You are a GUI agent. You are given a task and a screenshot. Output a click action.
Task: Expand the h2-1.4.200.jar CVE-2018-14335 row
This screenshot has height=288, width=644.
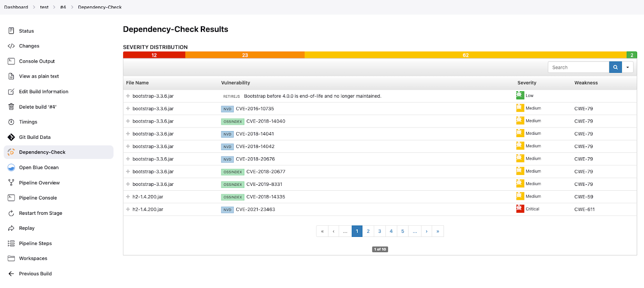128,197
